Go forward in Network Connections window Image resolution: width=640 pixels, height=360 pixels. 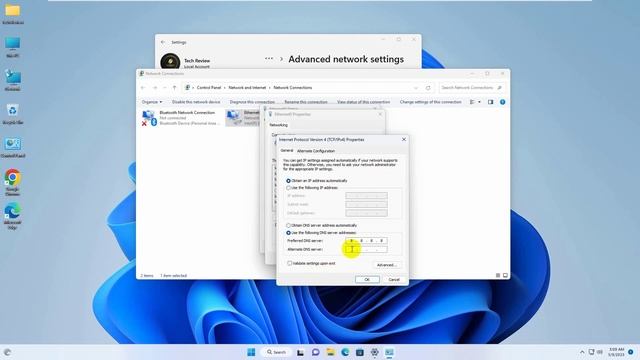155,88
